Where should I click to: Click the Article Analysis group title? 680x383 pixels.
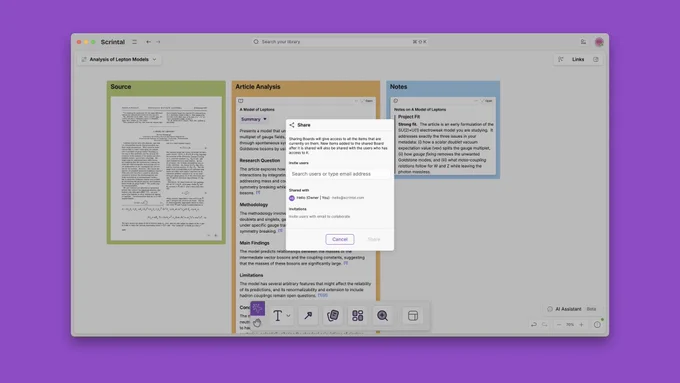[258, 87]
